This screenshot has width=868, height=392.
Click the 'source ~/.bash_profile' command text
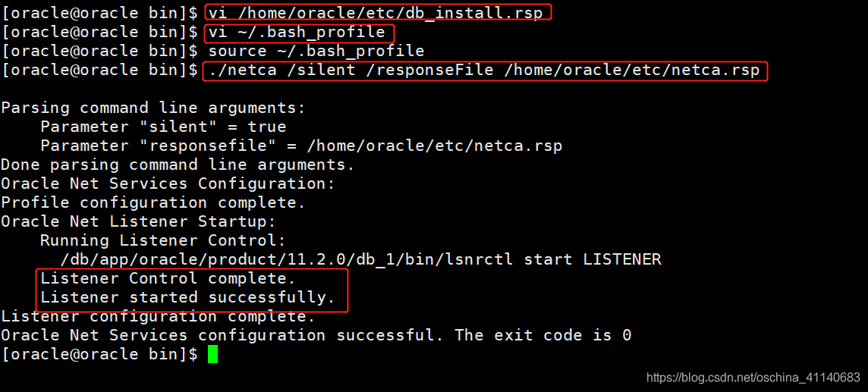316,52
